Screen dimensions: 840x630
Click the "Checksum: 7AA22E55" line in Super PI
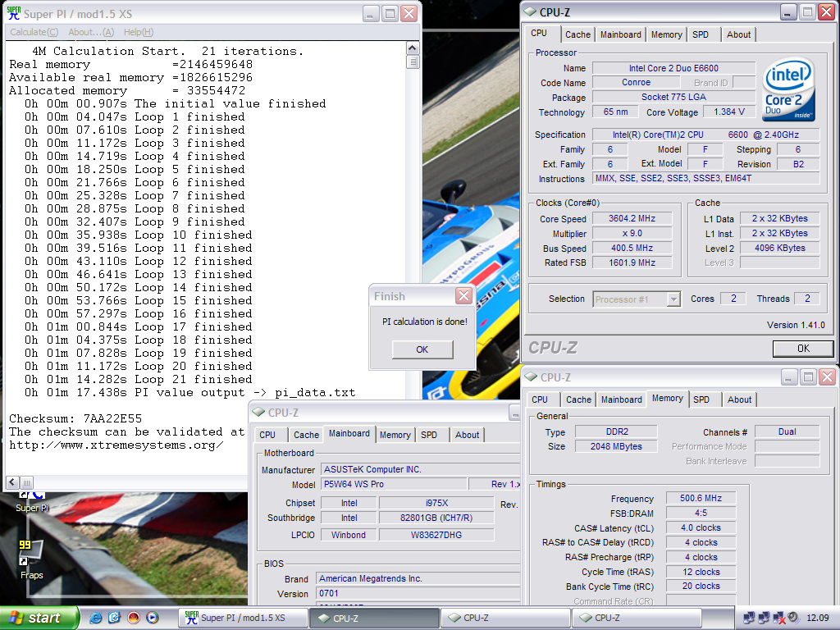coord(75,418)
